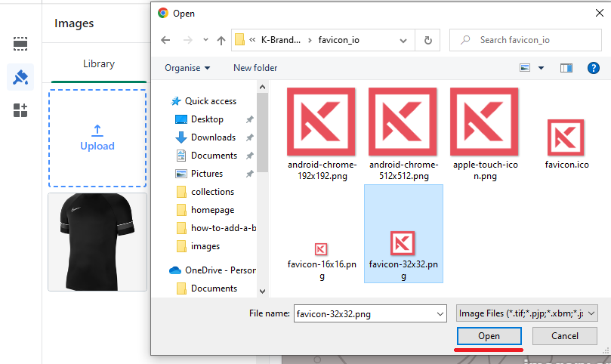Open Desktop in navigation pane
611x364 pixels.
tap(207, 119)
